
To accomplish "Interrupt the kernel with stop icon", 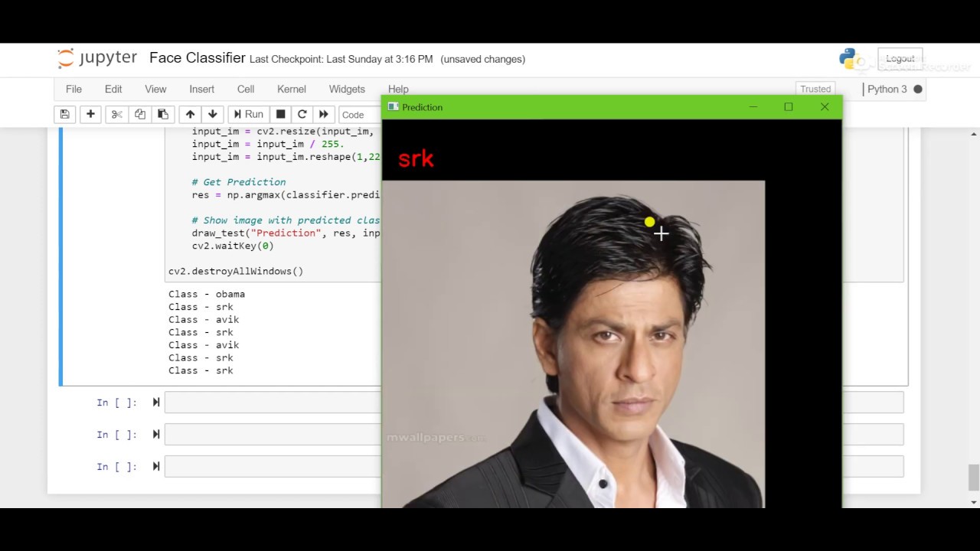I will 280,114.
